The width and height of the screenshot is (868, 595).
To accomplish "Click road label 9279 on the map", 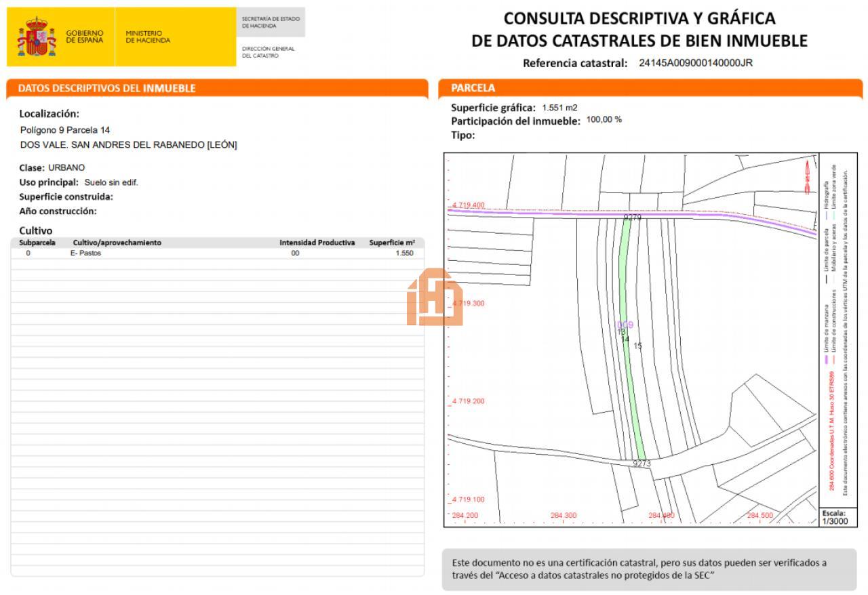I will (x=632, y=218).
